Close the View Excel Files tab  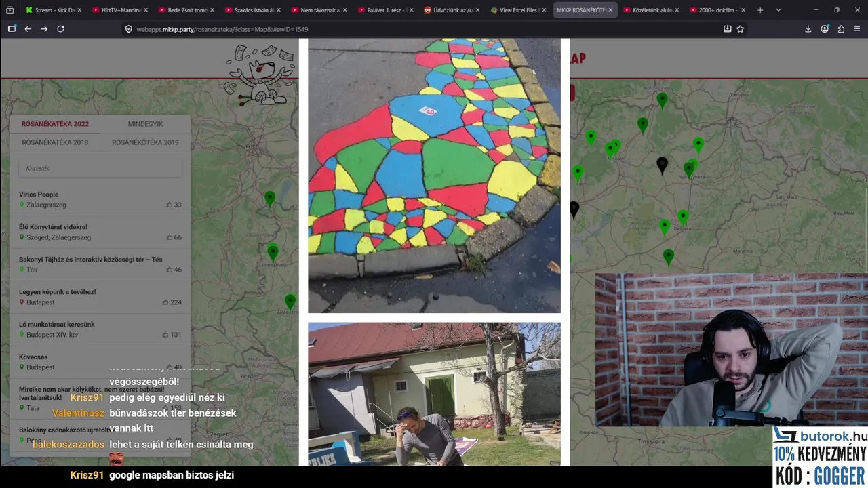tap(544, 10)
